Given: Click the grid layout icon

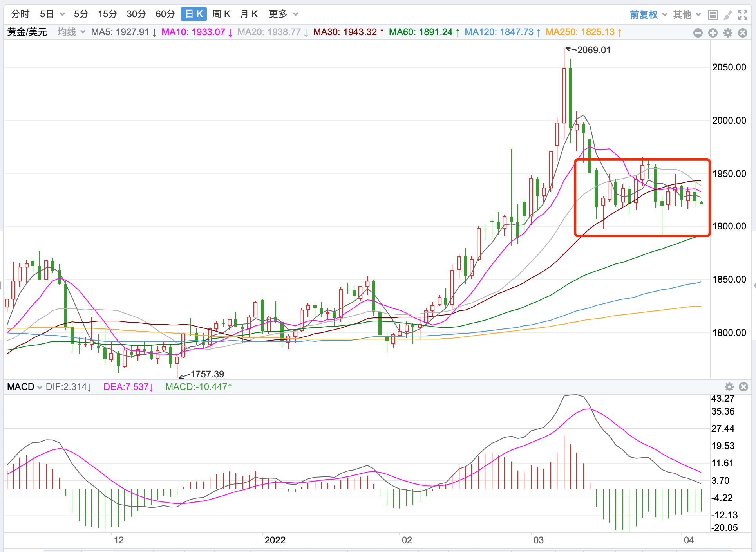Looking at the screenshot, I should click(713, 15).
